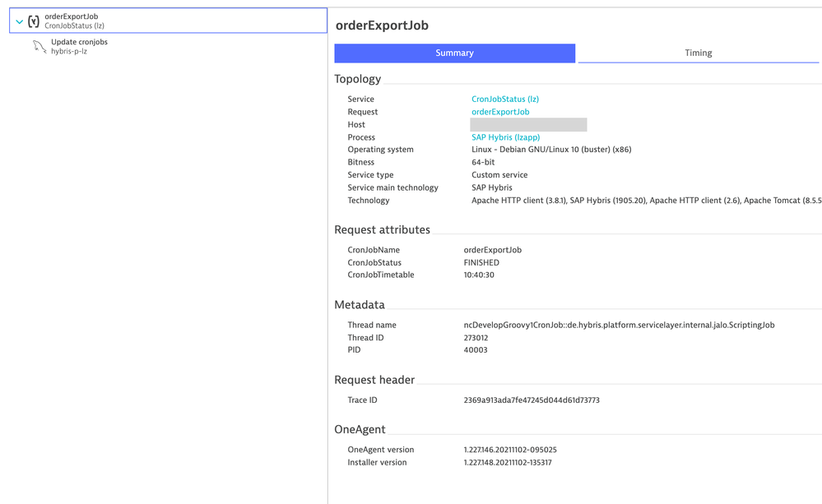This screenshot has height=504, width=822.
Task: Click the hybris-p-lz subtitle text
Action: click(x=69, y=52)
